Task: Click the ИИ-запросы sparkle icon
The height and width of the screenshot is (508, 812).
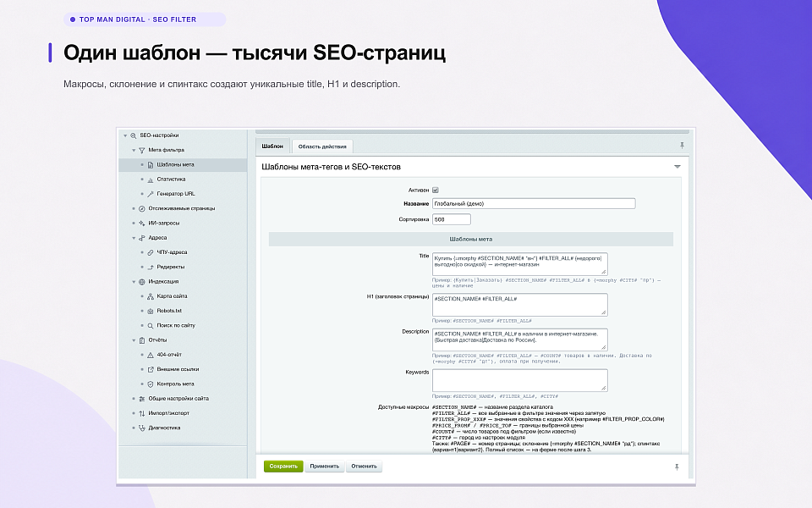Action: point(141,223)
